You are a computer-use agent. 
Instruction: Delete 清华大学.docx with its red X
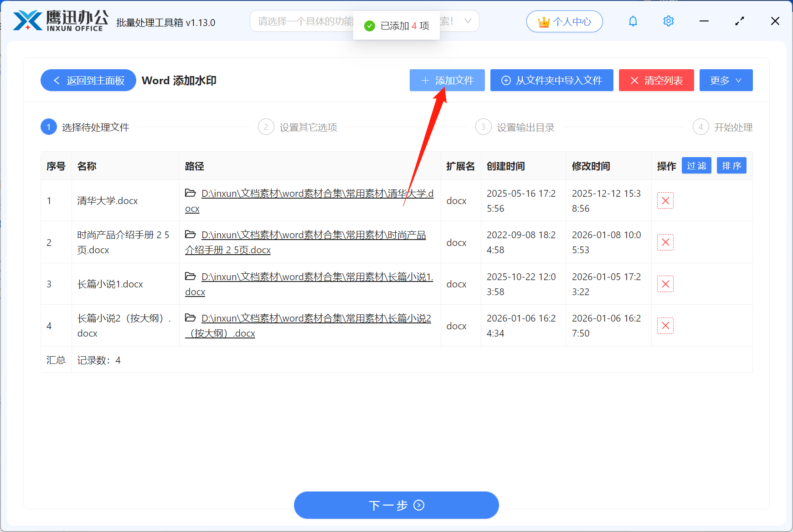[665, 200]
